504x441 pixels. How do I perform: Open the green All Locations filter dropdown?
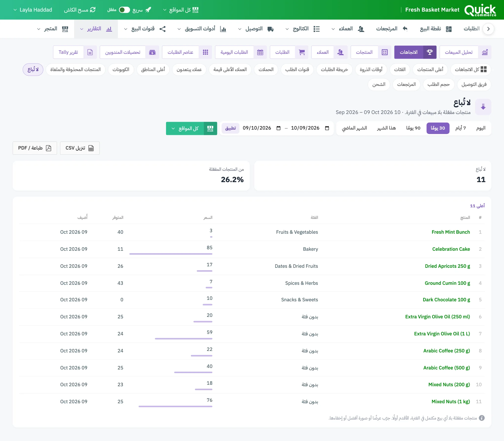(191, 128)
